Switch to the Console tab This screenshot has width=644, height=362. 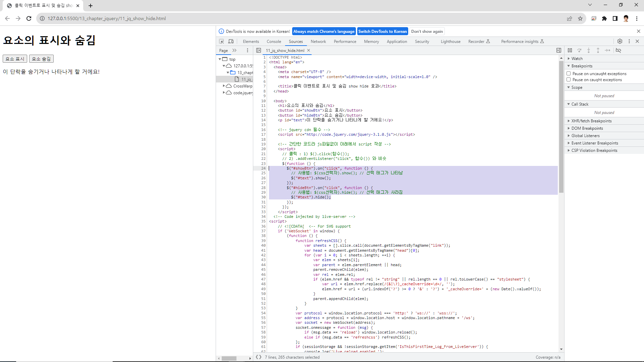click(274, 42)
